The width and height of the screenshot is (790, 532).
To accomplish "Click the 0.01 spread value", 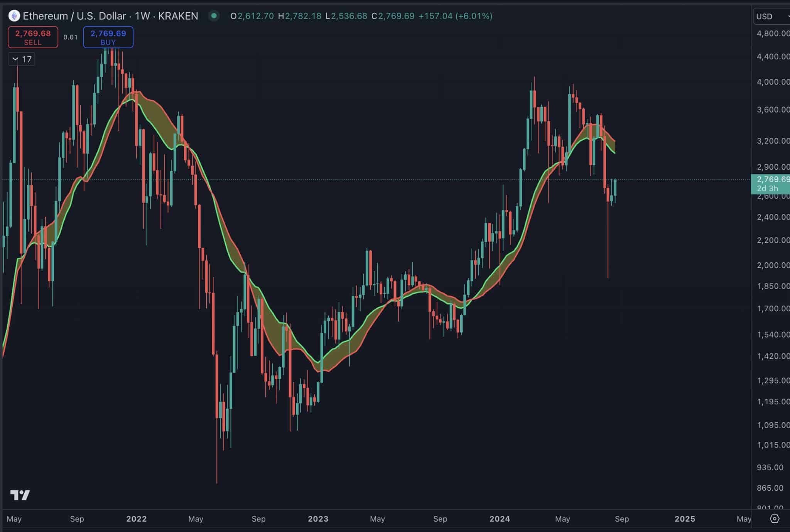I will pos(71,37).
